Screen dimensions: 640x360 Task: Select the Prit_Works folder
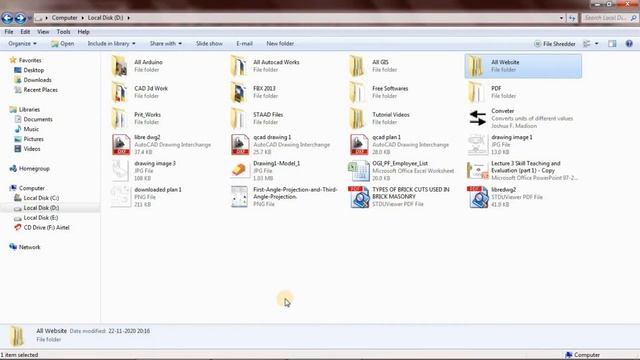136,118
